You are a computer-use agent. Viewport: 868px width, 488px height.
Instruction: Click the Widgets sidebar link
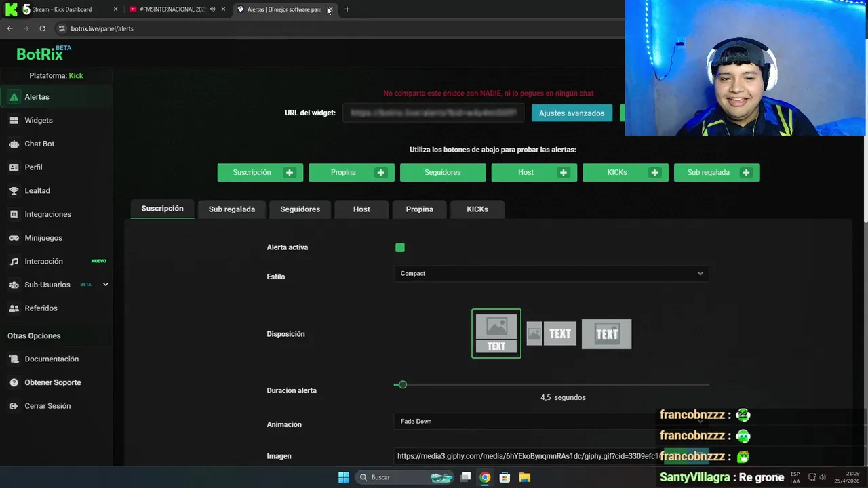coord(39,121)
